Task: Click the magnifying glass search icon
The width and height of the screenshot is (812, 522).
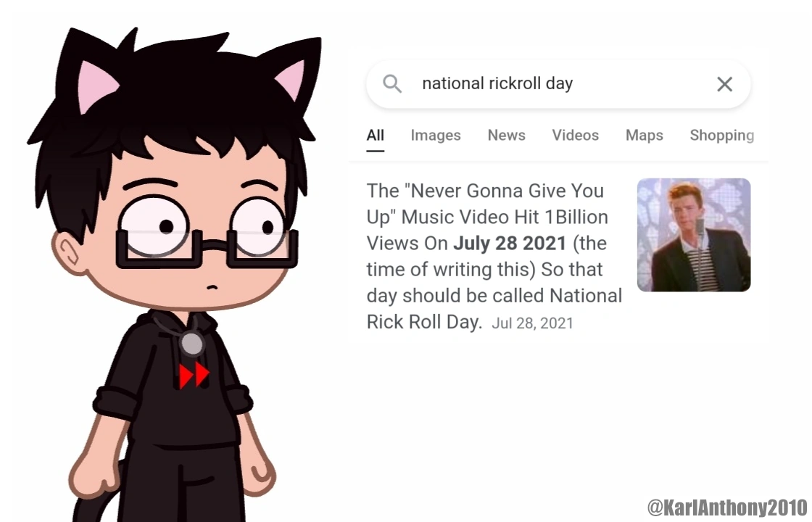Action: tap(392, 83)
